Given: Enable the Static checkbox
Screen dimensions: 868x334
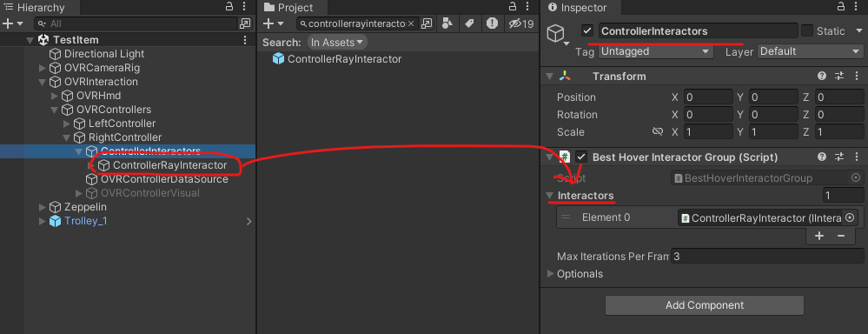Looking at the screenshot, I should [x=807, y=31].
